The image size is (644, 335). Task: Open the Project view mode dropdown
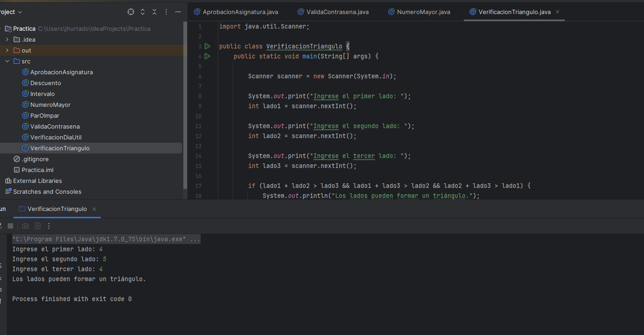pyautogui.click(x=11, y=12)
